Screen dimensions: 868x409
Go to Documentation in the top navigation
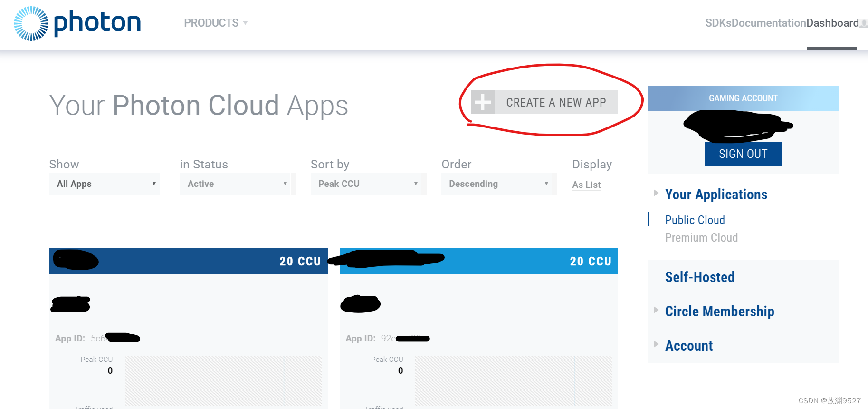769,23
